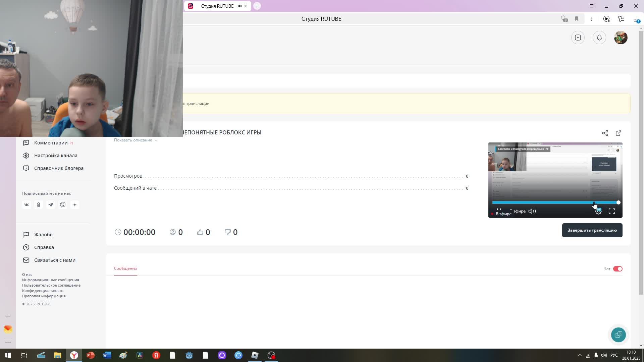This screenshot has height=362, width=644.
Task: Show hidden tray icons arrow
Action: click(x=580, y=355)
